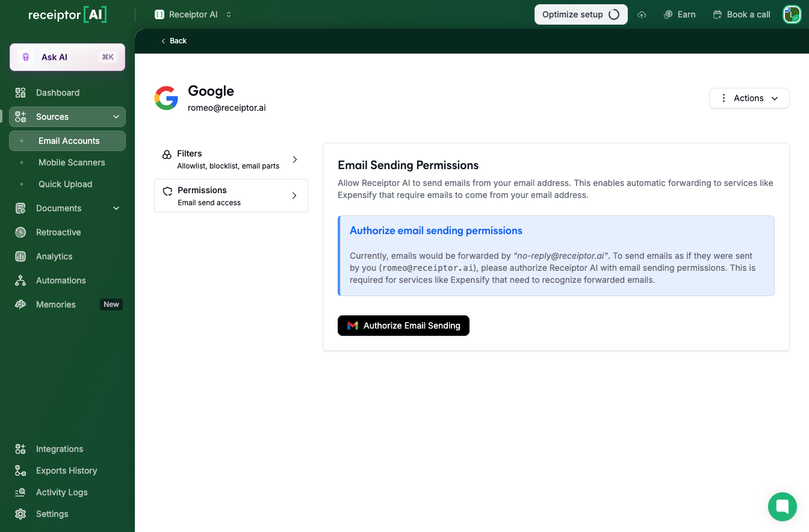Collapse the Sources section chevron
Image resolution: width=809 pixels, height=532 pixels.
coord(116,117)
